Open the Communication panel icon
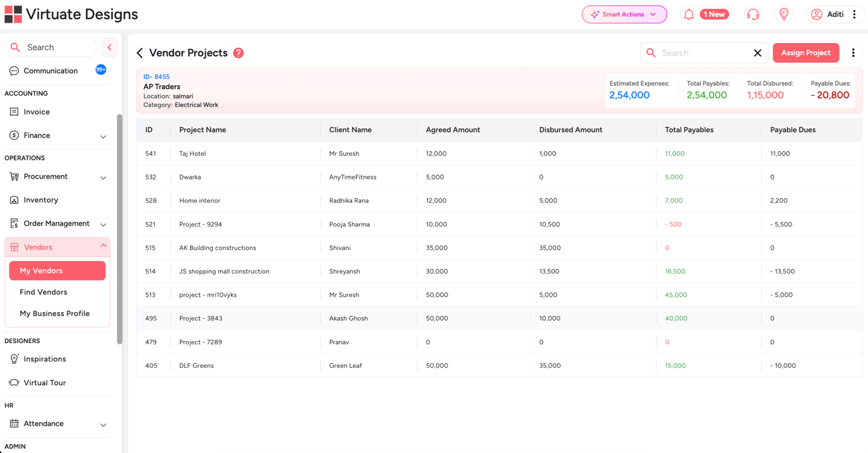 14,71
